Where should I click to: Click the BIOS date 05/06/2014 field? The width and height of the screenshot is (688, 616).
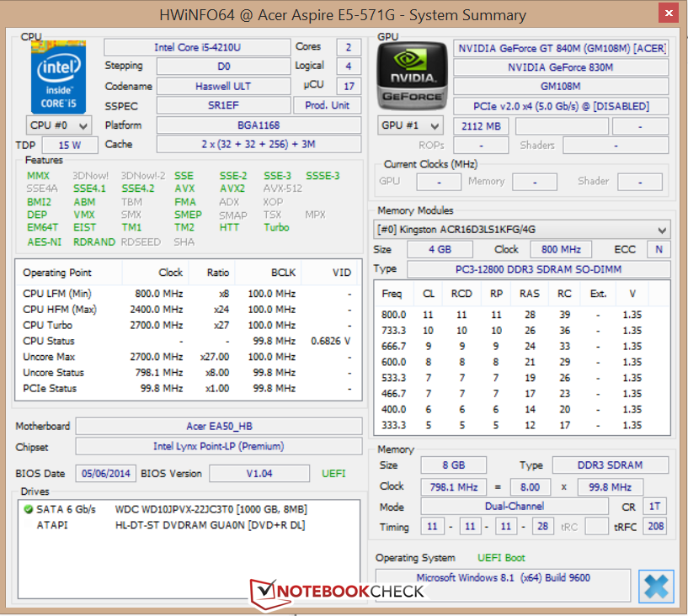point(106,474)
